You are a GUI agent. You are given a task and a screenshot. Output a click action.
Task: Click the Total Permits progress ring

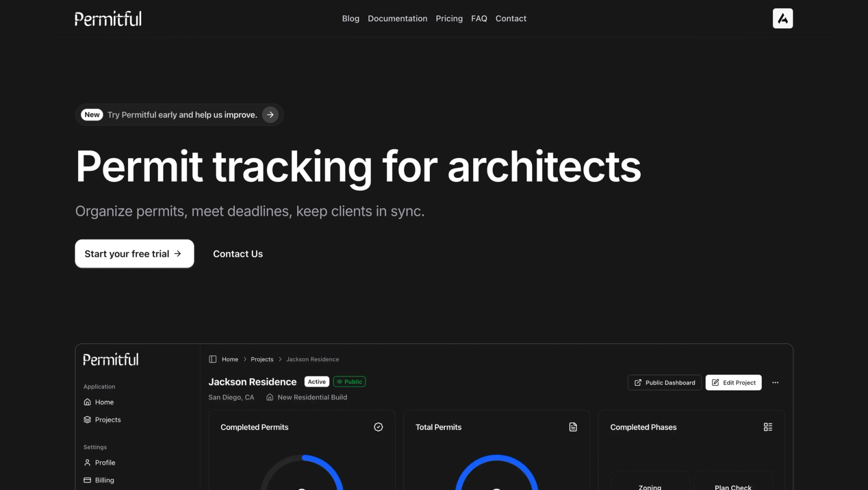[496, 472]
